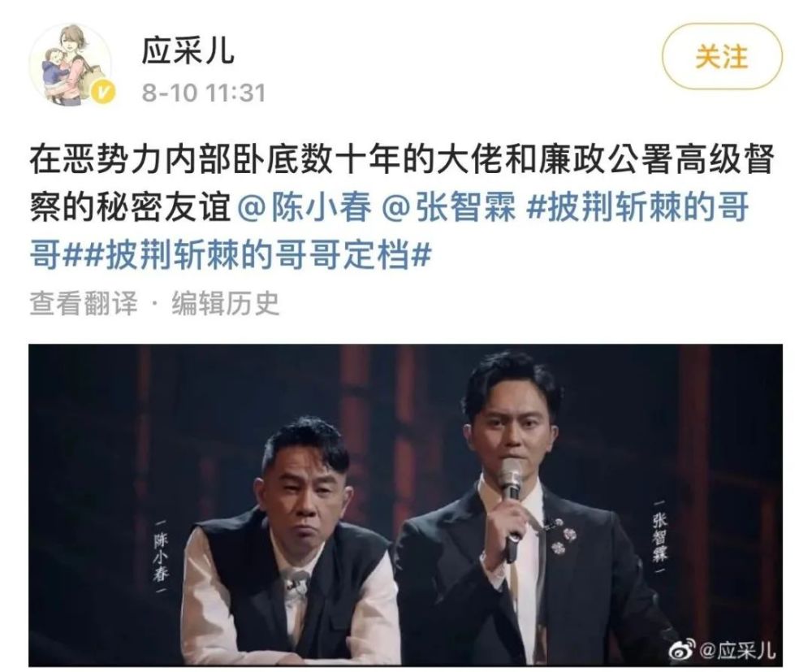Open the @张智霖 mention

448,208
